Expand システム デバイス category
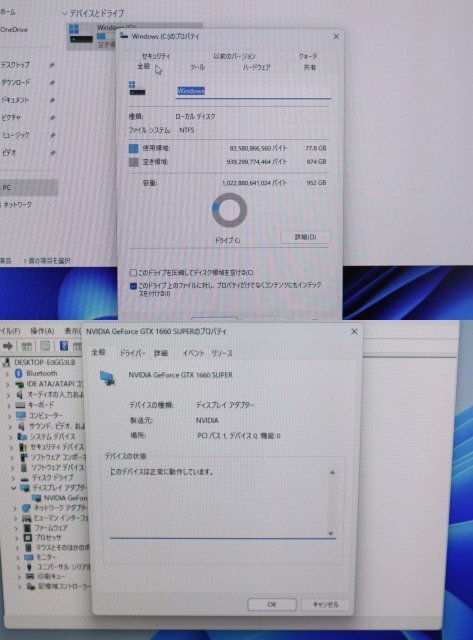Image resolution: width=473 pixels, height=640 pixels. pyautogui.click(x=11, y=437)
